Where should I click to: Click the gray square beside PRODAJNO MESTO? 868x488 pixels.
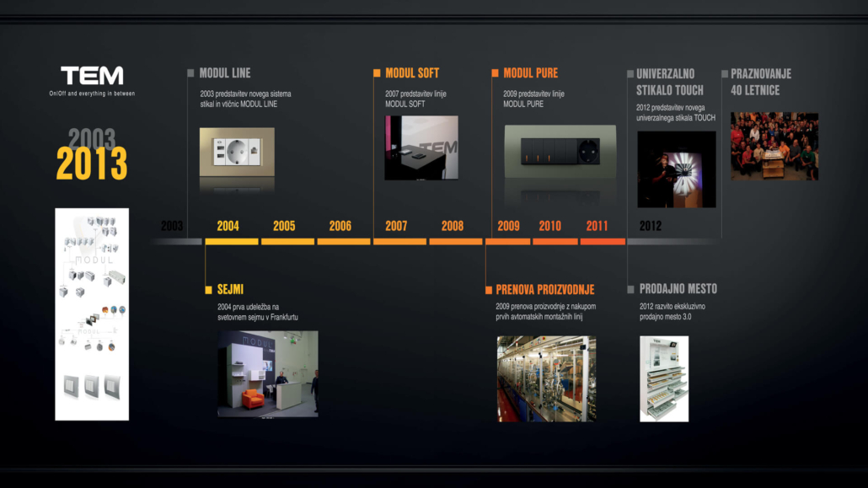(631, 289)
